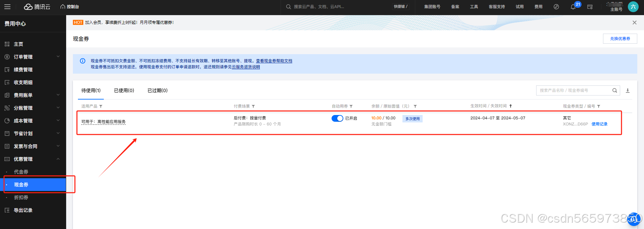Open filter for 适用产品 column
Image resolution: width=644 pixels, height=229 pixels.
101,106
